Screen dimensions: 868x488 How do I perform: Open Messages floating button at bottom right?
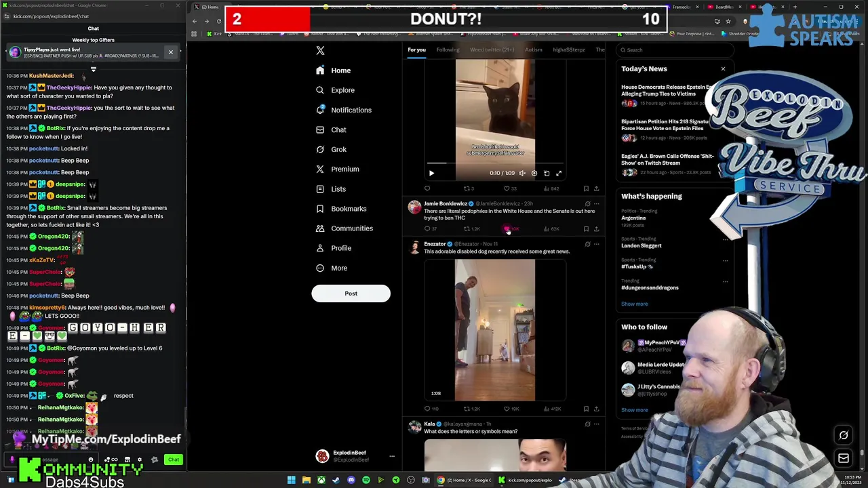[x=844, y=459]
